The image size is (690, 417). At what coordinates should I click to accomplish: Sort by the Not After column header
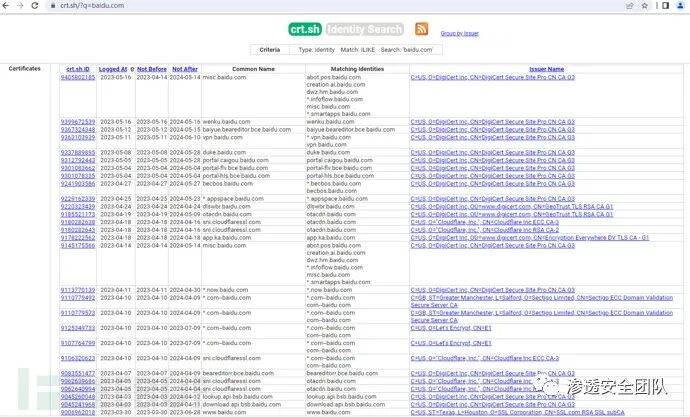pos(185,69)
